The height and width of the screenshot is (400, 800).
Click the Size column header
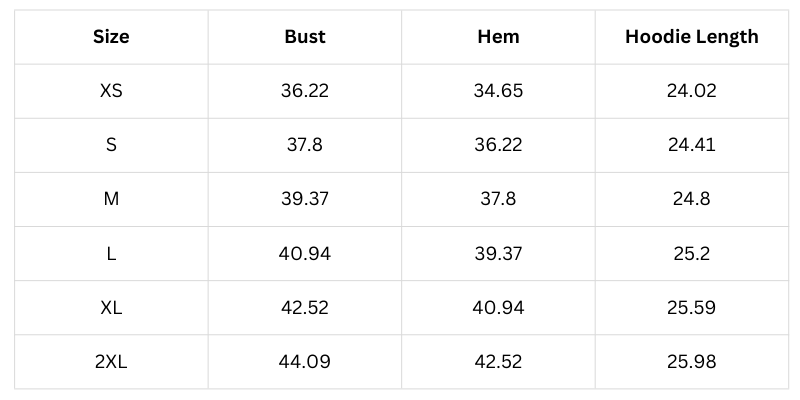(x=111, y=37)
